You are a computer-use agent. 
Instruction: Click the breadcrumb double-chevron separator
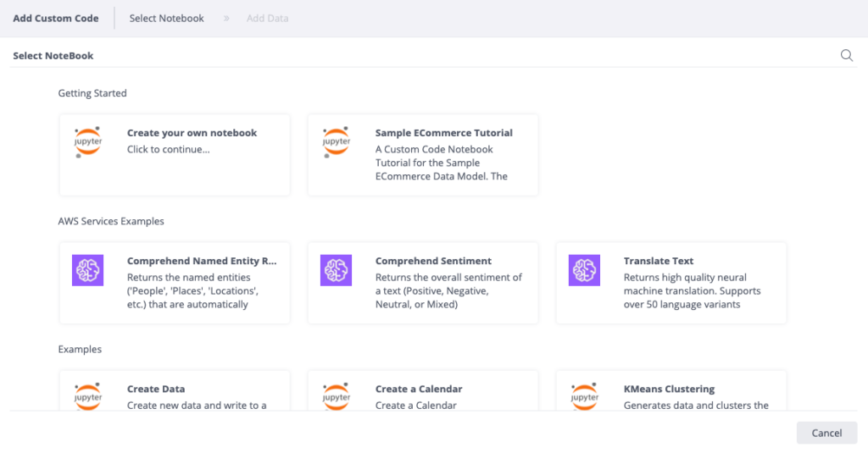[226, 19]
